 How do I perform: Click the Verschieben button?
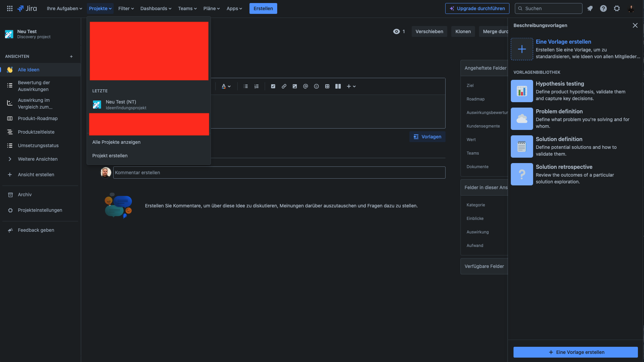pos(429,31)
